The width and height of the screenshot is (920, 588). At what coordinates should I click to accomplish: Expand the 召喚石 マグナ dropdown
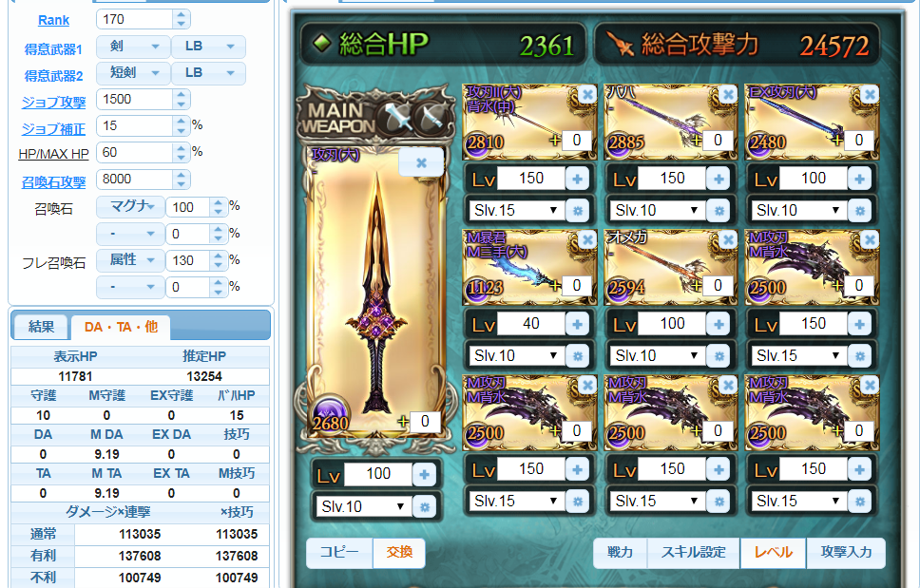pyautogui.click(x=130, y=206)
